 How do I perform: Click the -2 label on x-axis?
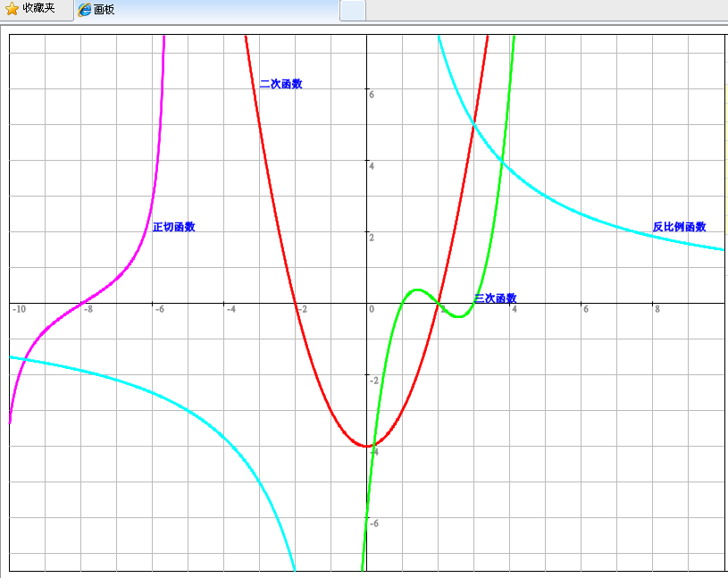[x=302, y=309]
